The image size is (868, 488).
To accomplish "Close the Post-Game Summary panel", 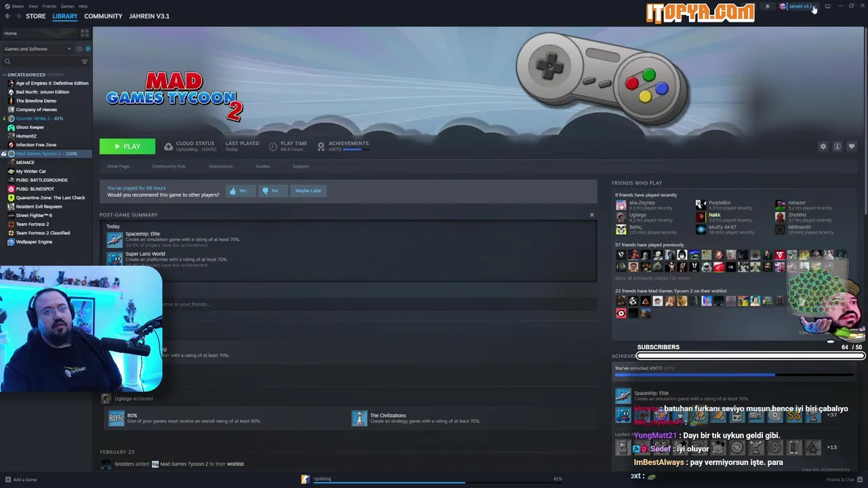I will (591, 215).
